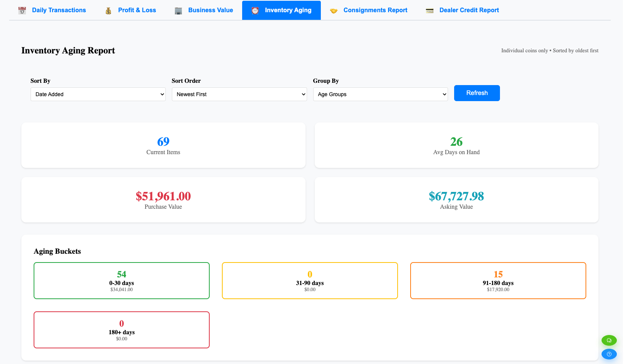
Task: Click the money bag icon beside Profit & Loss
Action: [108, 11]
